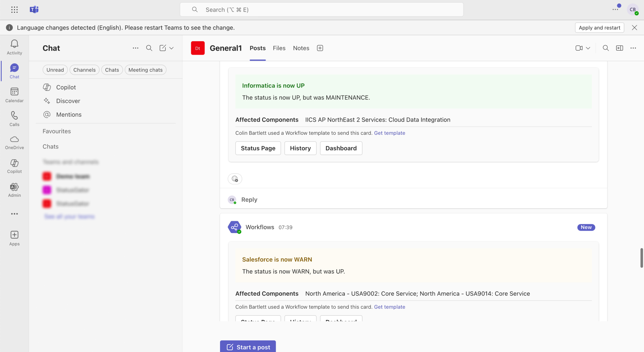This screenshot has height=352, width=644.
Task: Click Get template link in Informatica card
Action: coord(389,133)
